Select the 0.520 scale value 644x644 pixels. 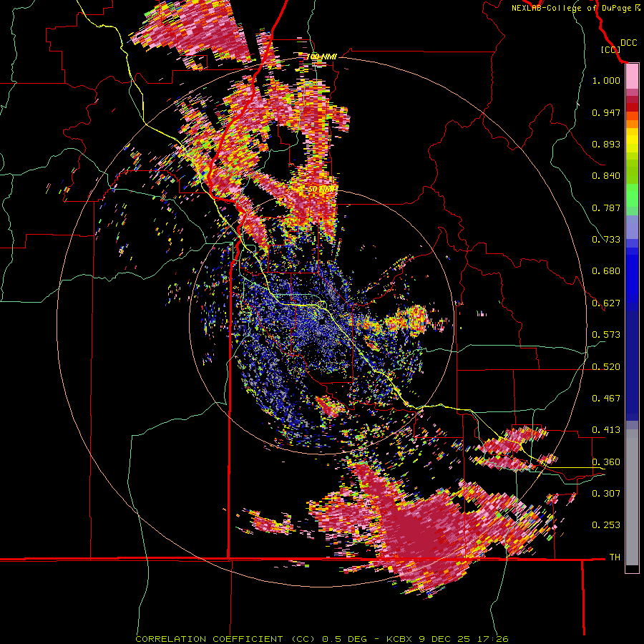pos(606,367)
